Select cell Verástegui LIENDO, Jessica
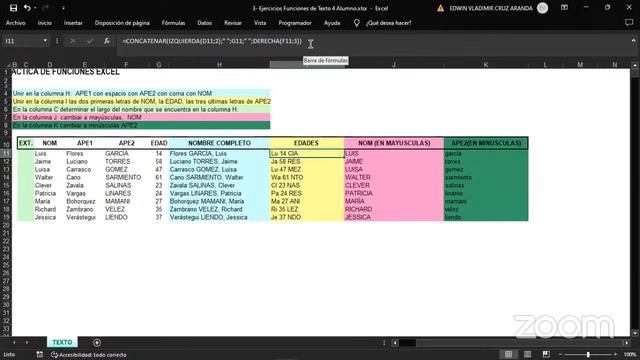The width and height of the screenshot is (640, 360). 219,217
